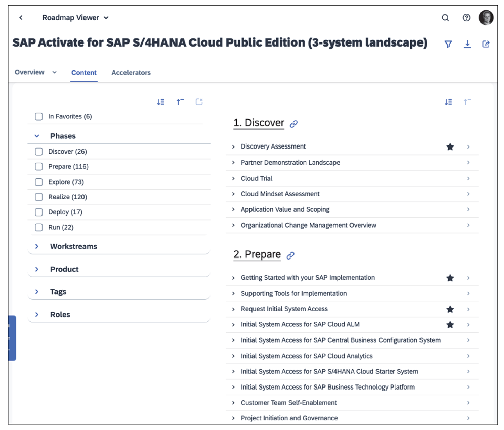Expand all filters icon in left panel
The height and width of the screenshot is (430, 504).
pos(161,102)
